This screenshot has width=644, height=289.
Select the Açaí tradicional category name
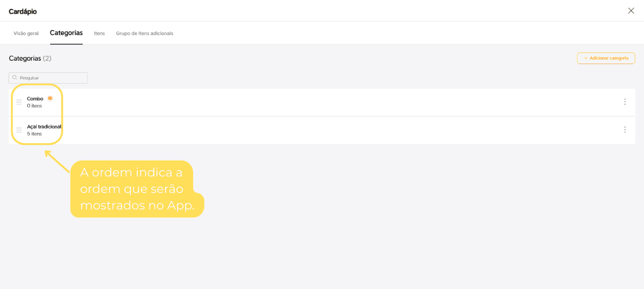click(44, 127)
